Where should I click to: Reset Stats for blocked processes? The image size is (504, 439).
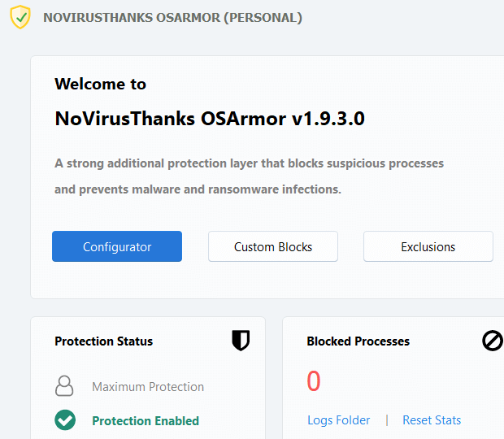point(432,420)
